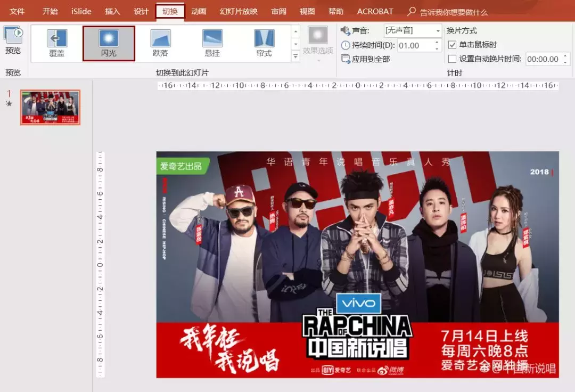Switch to the Review (审阅) tab
Viewport: 575px width, 392px height.
pyautogui.click(x=278, y=11)
